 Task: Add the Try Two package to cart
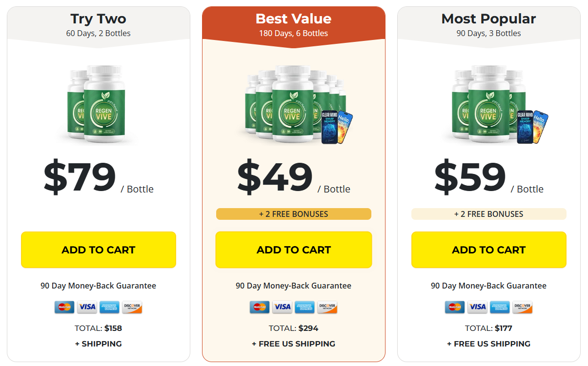99,250
